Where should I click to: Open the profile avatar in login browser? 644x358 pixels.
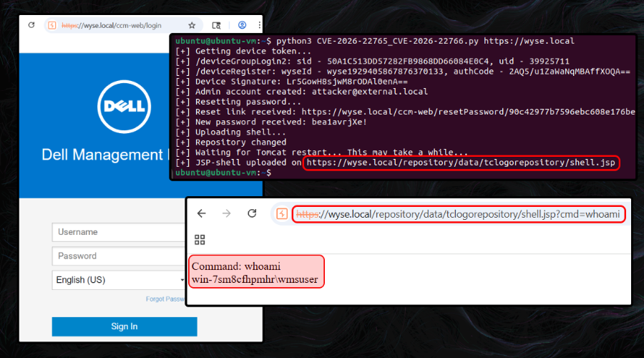coord(243,25)
